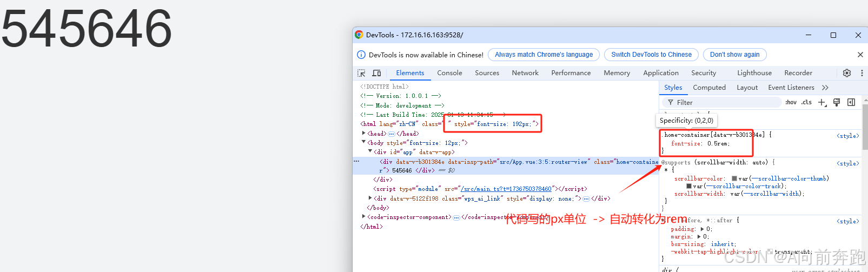The image size is (868, 272).
Task: Open the Lighthouse tab
Action: (754, 73)
